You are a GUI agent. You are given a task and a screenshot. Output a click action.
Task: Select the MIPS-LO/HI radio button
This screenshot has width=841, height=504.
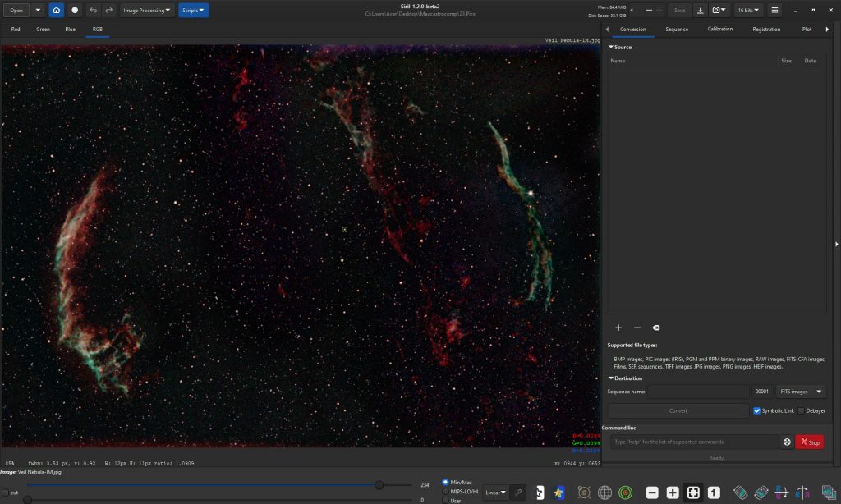[x=445, y=491]
